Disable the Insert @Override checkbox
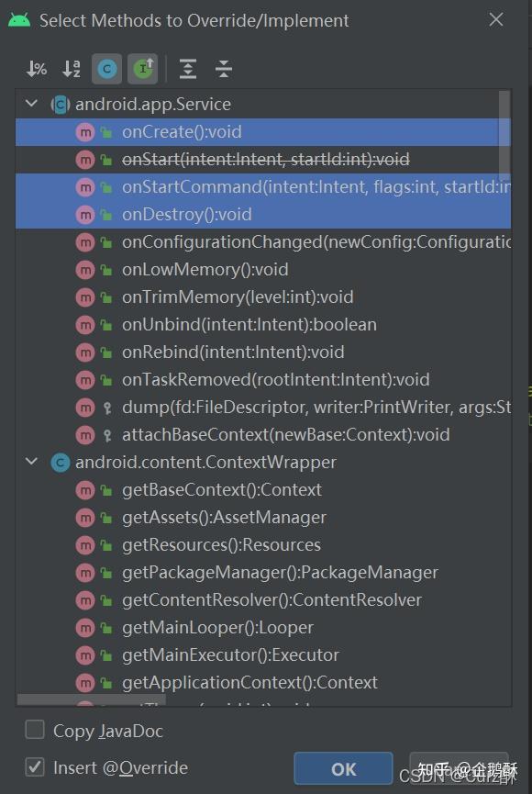The image size is (532, 794). coord(35,767)
